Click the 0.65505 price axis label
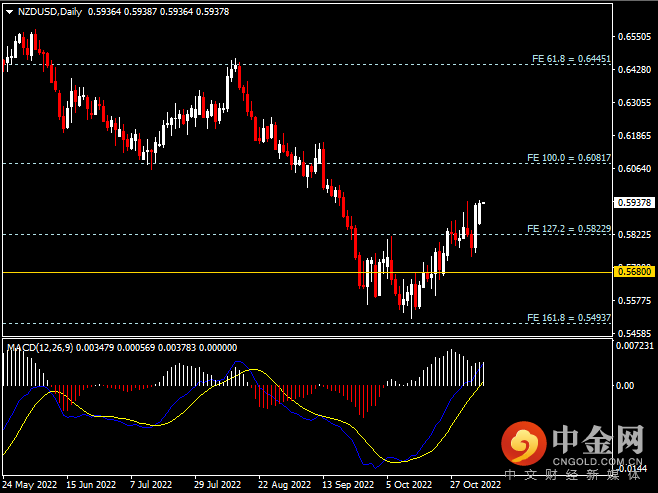658x493 pixels. (x=634, y=37)
